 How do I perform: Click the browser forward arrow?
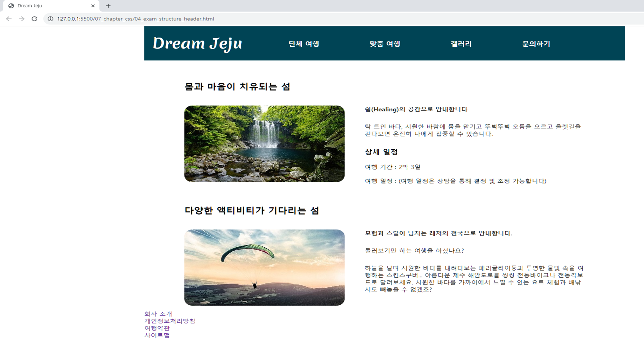click(x=22, y=19)
